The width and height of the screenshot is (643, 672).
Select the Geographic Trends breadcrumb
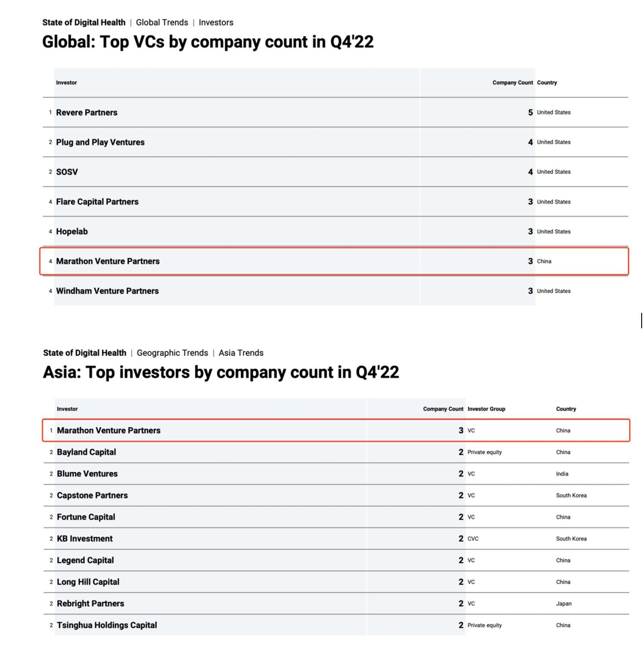point(172,353)
